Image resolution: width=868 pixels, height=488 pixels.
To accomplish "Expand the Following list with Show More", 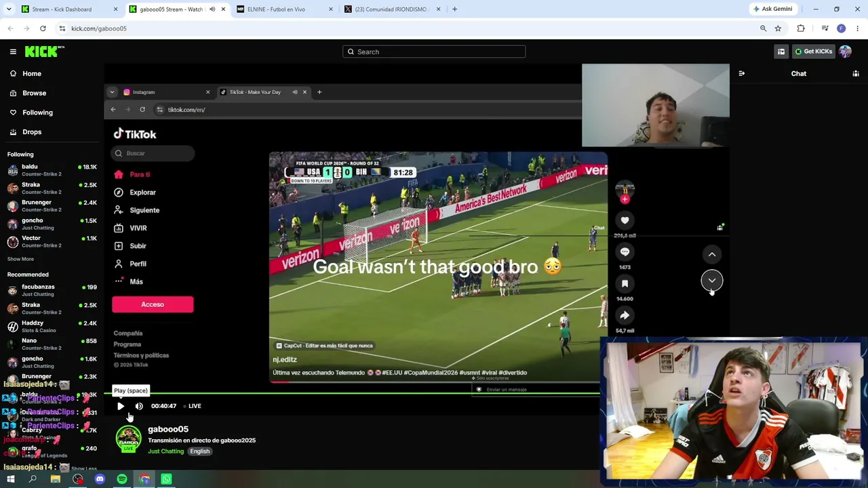I will [20, 259].
